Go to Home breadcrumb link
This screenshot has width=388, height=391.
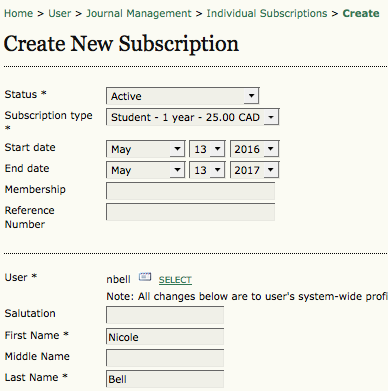click(18, 13)
